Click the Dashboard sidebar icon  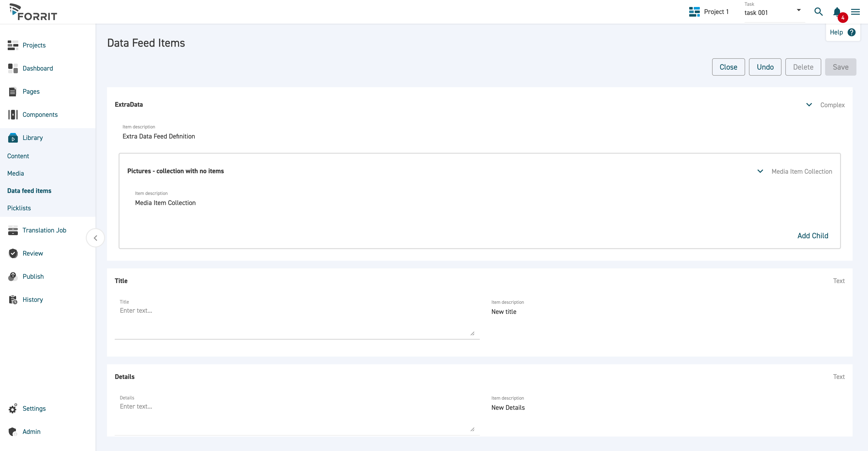point(13,68)
